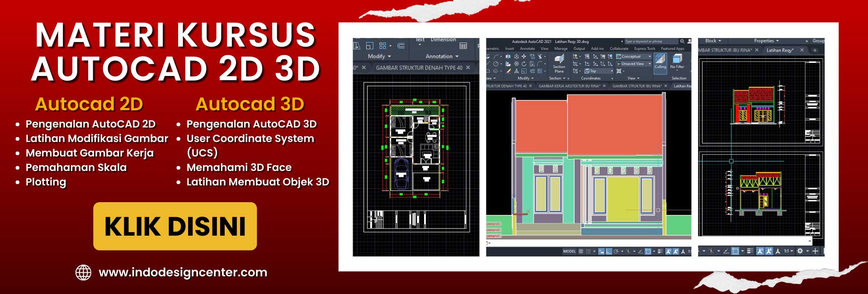The width and height of the screenshot is (868, 294).
Task: Close the GAMBAR KERJA ARSITEKTUR BU RINA tab
Action: tap(604, 86)
